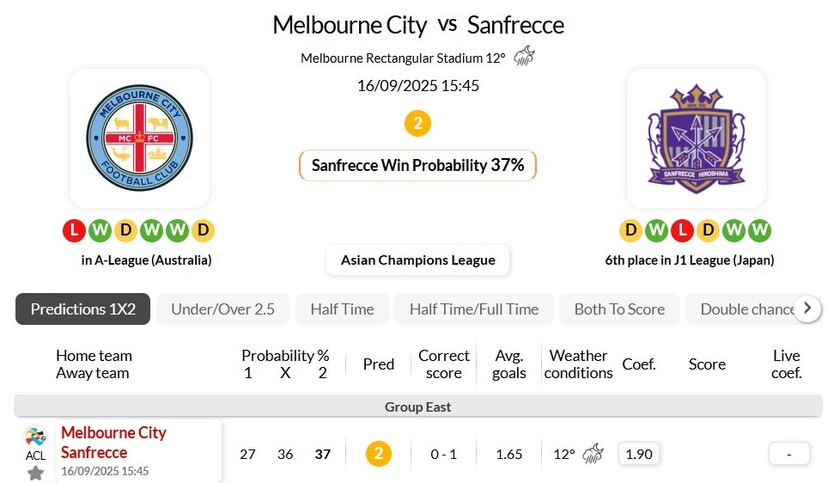Viewport: 840px width, 483px height.
Task: Click the live coefficient dash box
Action: [789, 453]
